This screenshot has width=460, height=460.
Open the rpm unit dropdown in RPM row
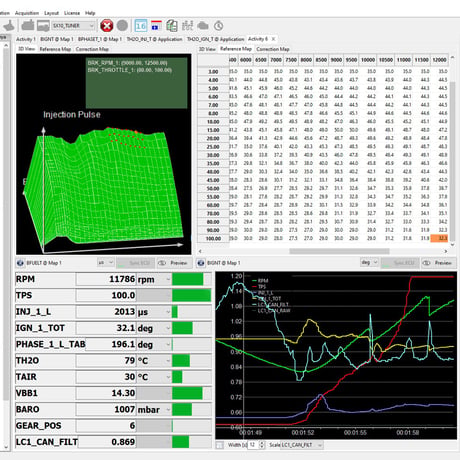pos(168,279)
